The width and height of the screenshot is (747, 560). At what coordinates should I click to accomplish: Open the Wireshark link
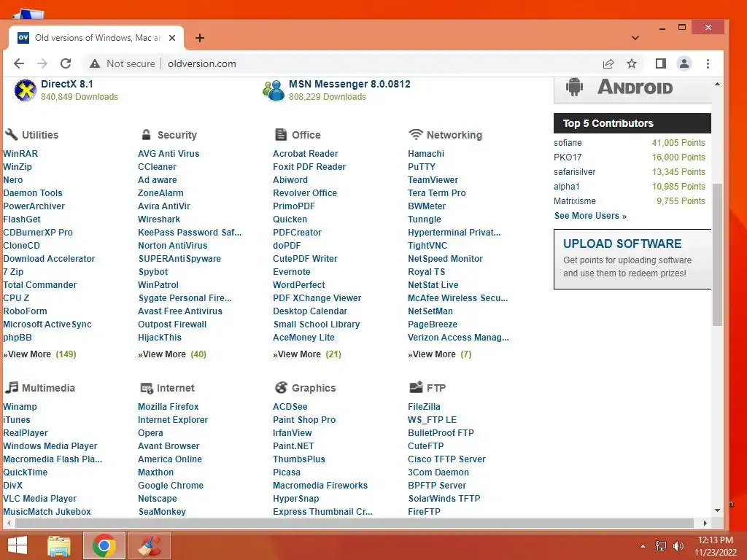point(159,219)
